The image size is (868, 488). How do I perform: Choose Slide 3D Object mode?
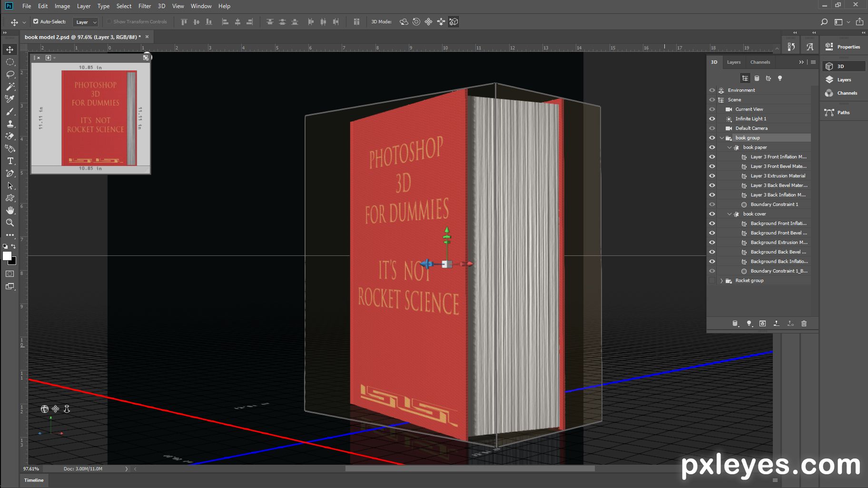[441, 22]
